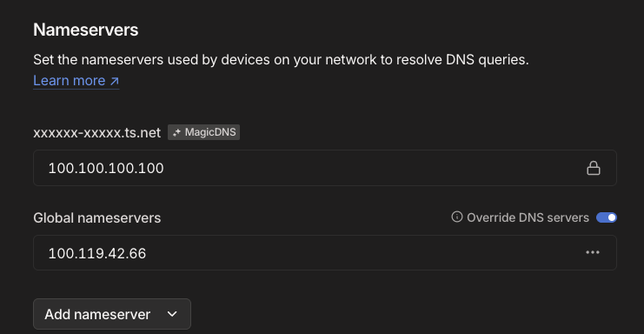Click the lock icon beside 100.100.100.100
Viewport: 644px width, 334px height.
click(593, 168)
